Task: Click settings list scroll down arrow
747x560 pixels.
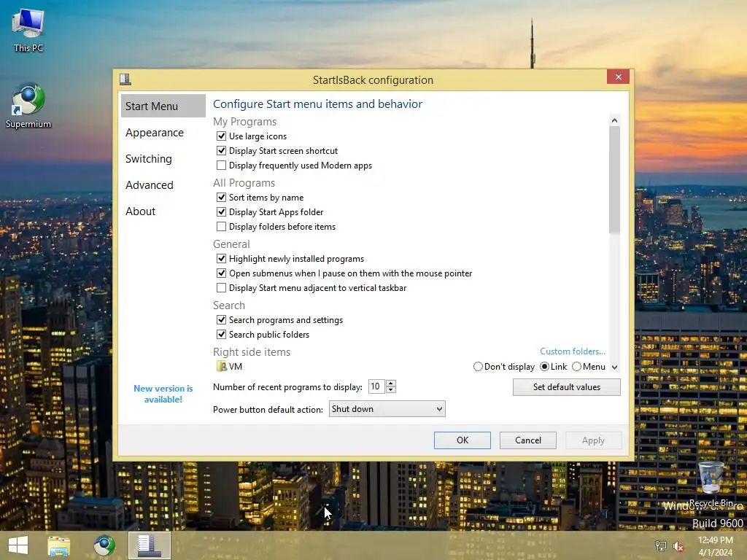Action: click(614, 367)
